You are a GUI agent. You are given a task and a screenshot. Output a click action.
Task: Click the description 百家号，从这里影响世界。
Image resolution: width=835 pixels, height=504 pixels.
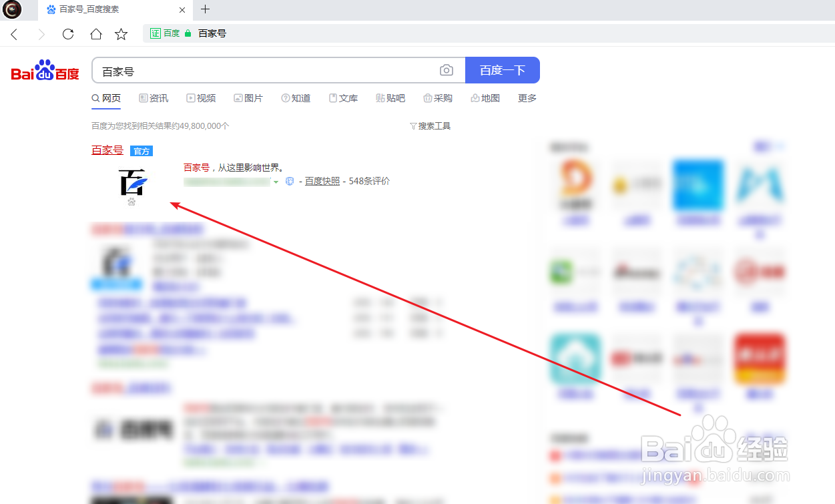point(234,168)
